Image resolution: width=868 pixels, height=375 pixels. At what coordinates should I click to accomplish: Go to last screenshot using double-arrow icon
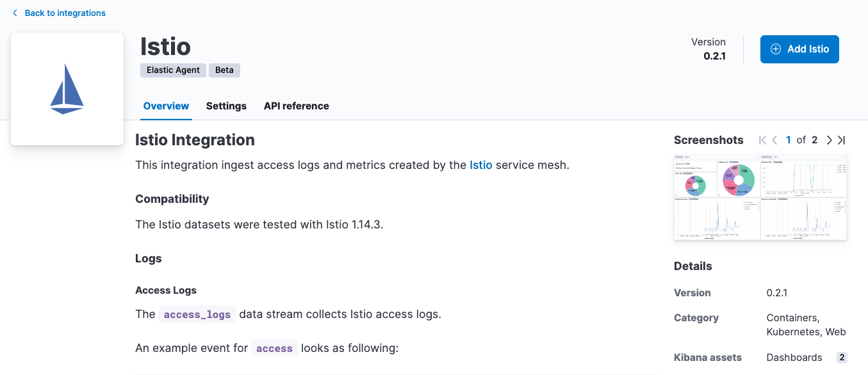[x=842, y=140]
